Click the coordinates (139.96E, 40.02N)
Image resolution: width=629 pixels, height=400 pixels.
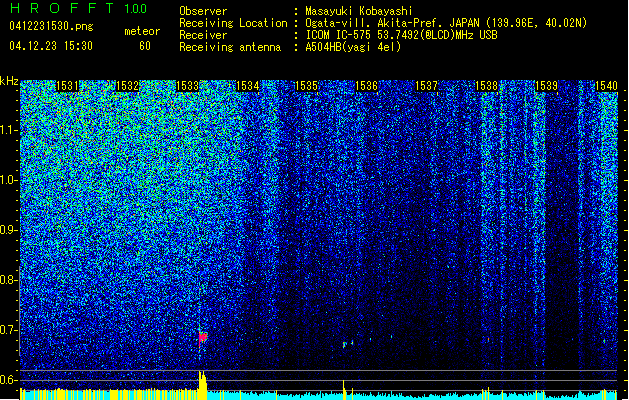[x=536, y=23]
